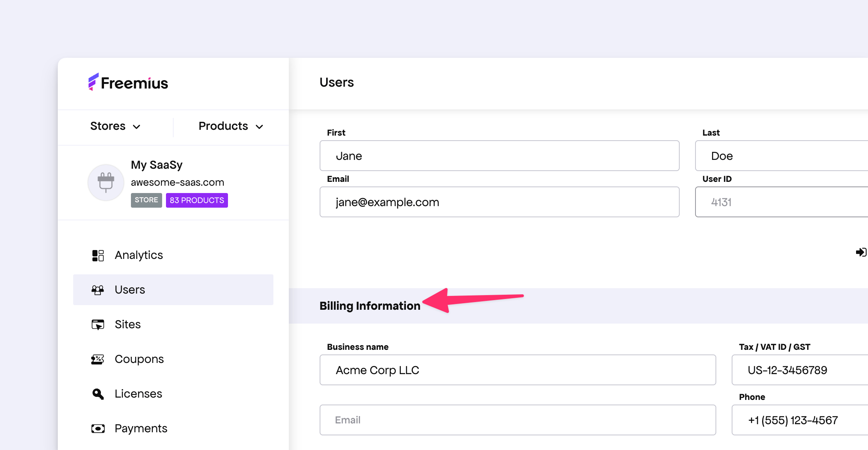Click the Payments cash icon
Viewport: 868px width, 450px height.
[x=98, y=428]
